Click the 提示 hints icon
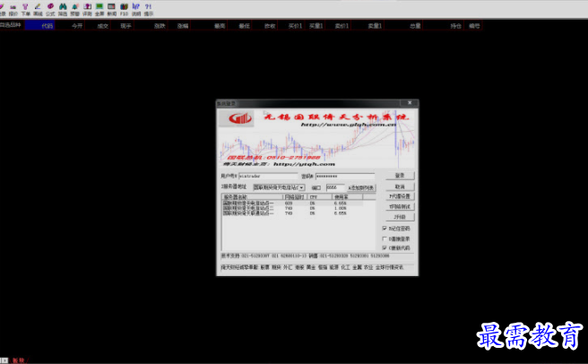The width and height of the screenshot is (588, 364). pos(149,9)
